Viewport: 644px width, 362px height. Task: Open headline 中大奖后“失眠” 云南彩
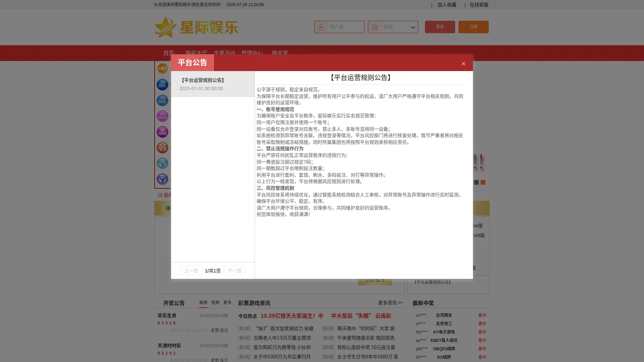pos(361,316)
